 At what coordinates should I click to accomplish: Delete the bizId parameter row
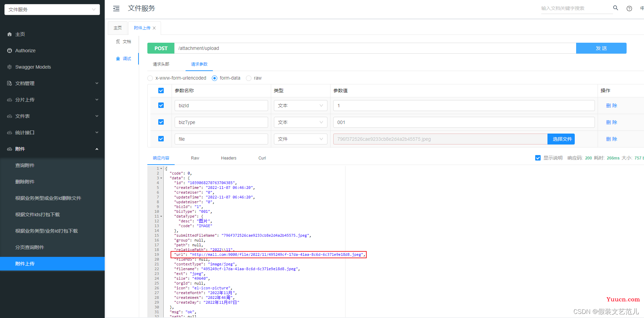(x=612, y=106)
